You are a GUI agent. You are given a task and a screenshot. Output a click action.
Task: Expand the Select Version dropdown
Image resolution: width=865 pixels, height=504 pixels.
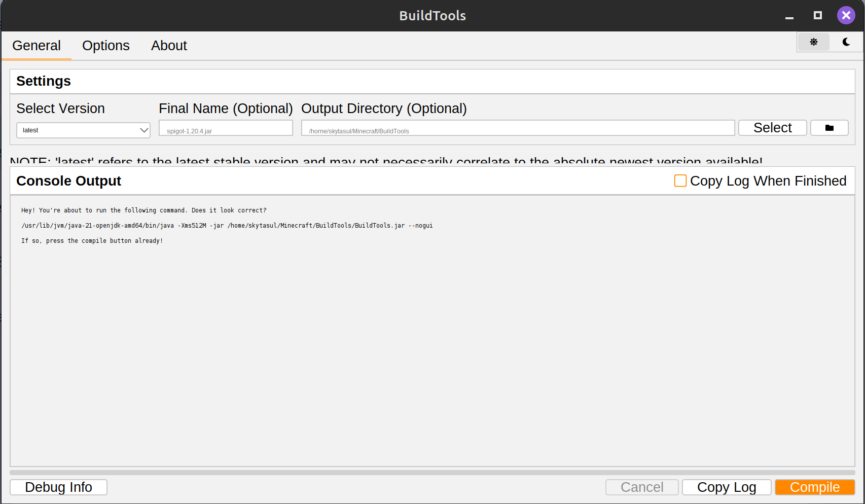(84, 130)
